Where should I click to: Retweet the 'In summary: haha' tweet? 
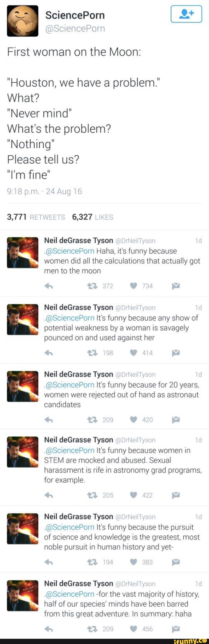(92, 628)
